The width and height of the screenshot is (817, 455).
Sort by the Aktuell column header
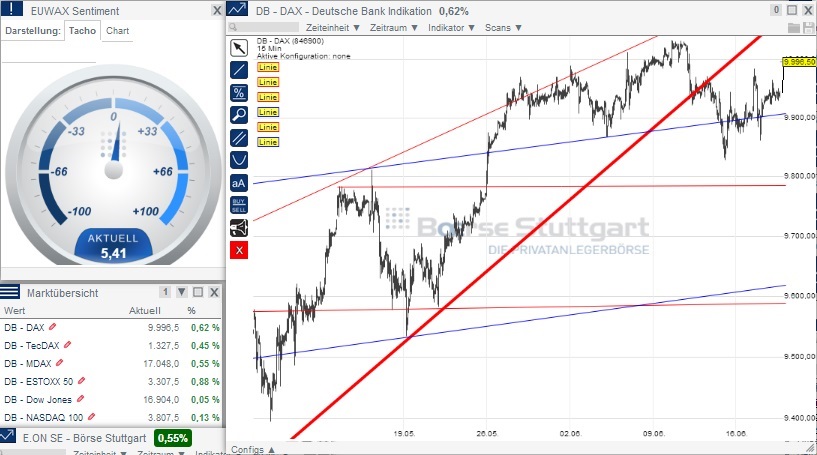click(144, 311)
